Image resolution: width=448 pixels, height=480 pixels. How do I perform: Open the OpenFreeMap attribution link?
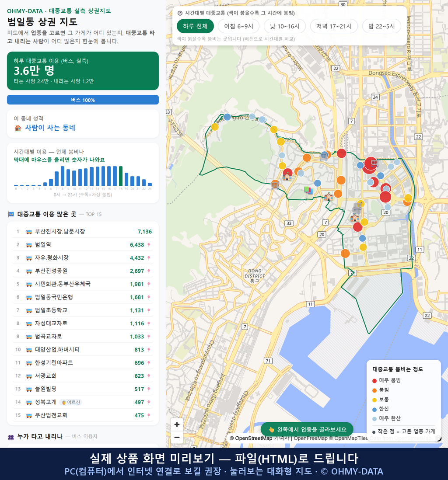[311, 438]
